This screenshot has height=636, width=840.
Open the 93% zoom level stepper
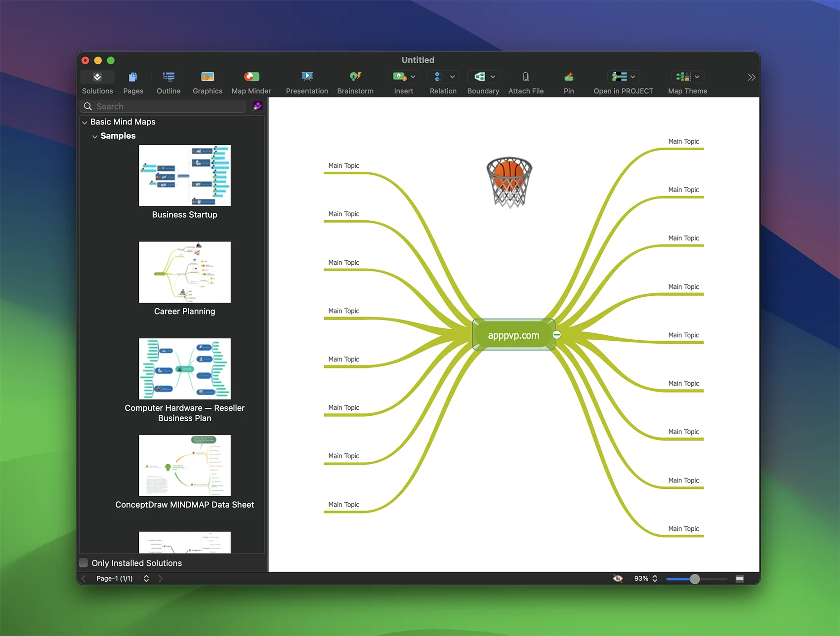655,579
